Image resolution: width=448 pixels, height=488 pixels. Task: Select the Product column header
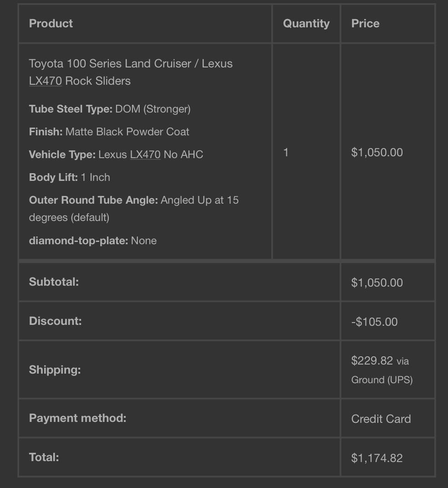51,24
